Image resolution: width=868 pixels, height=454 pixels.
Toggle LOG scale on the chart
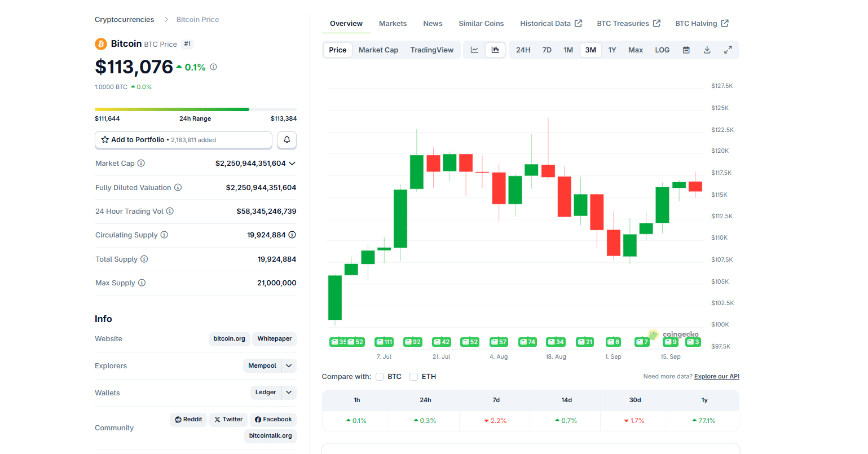click(x=662, y=50)
